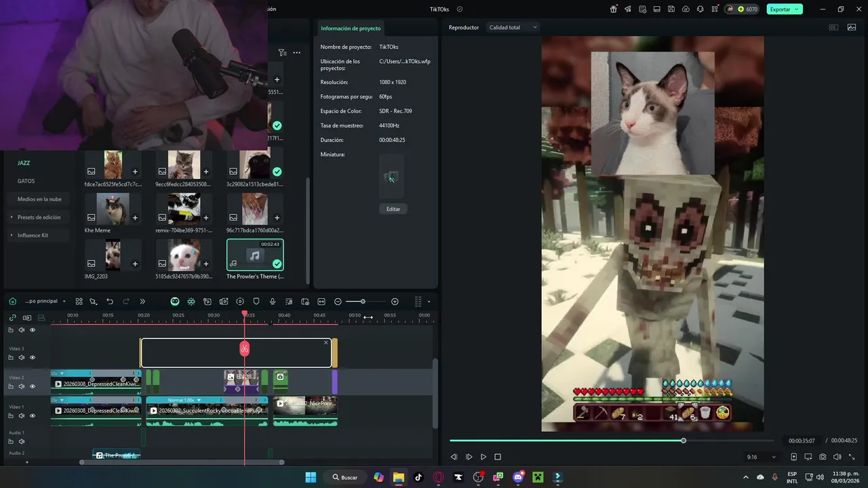Click the fullscreen expand icon under player
868x488 pixels.
coord(852,457)
